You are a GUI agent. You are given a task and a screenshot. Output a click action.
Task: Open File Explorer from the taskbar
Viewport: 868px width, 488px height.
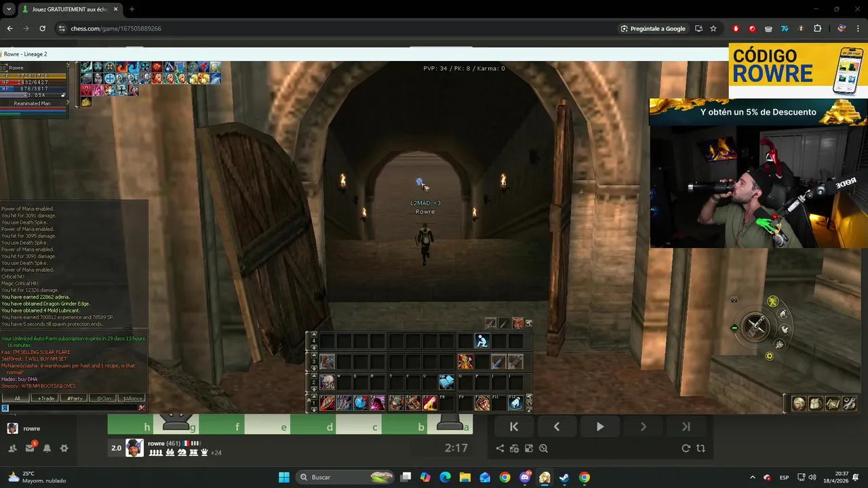tap(465, 477)
